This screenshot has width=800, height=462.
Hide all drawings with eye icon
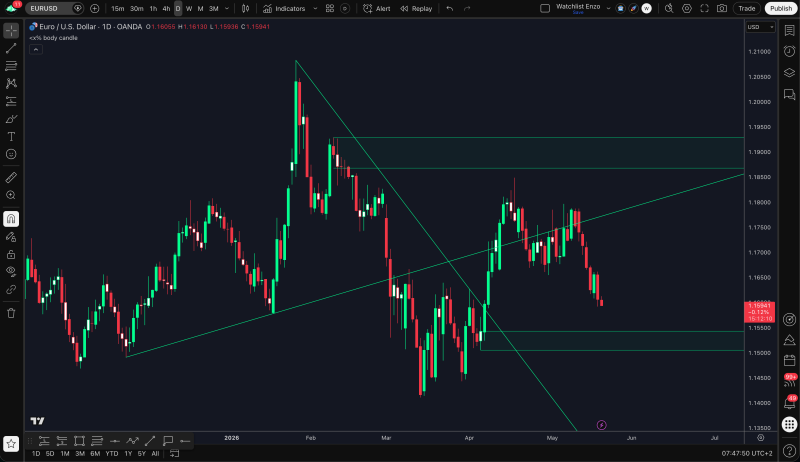tap(11, 272)
